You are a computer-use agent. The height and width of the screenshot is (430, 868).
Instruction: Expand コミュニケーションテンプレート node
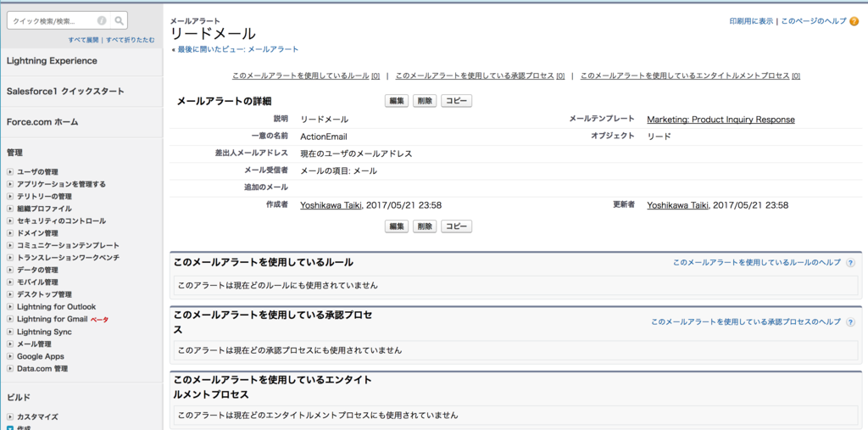click(x=10, y=245)
